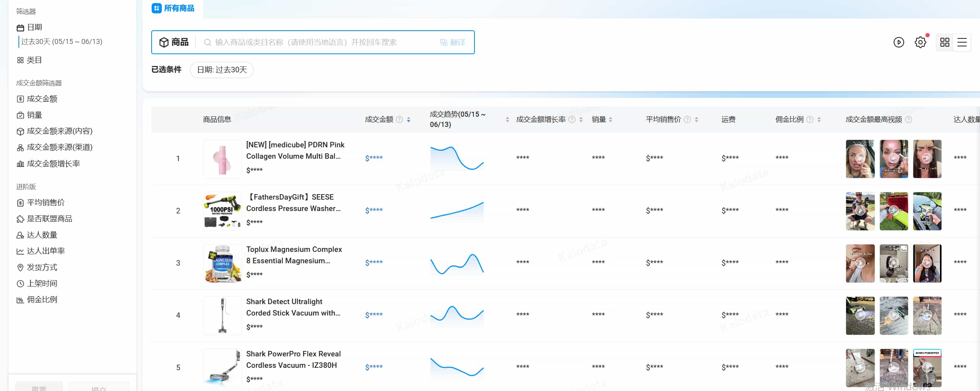Play second top video for SEESE row
Screen dimensions: 980x391
click(894, 211)
